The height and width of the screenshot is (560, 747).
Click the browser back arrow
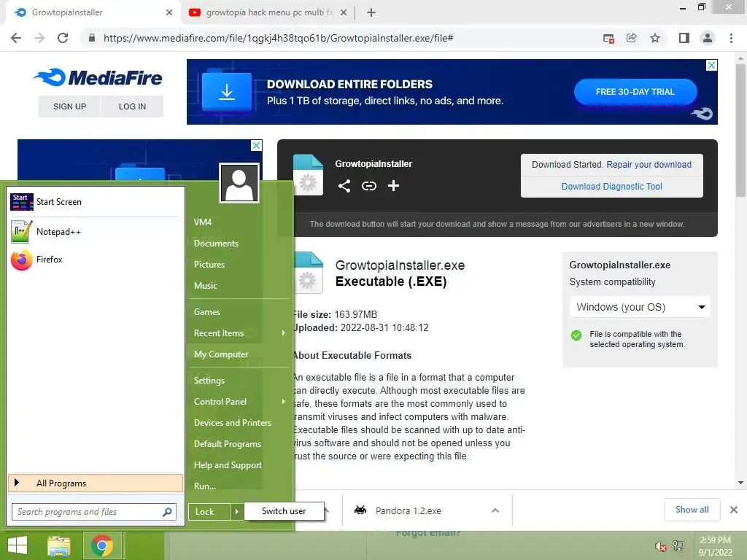point(16,38)
